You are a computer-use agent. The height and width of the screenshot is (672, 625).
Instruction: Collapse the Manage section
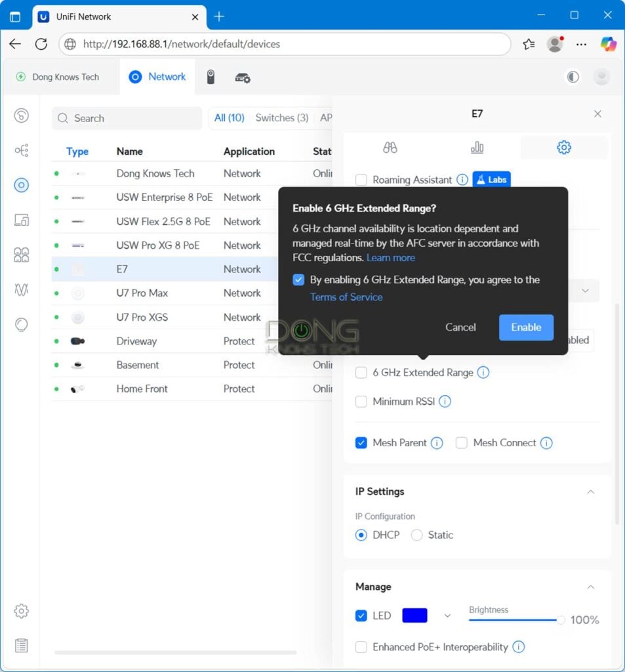591,587
